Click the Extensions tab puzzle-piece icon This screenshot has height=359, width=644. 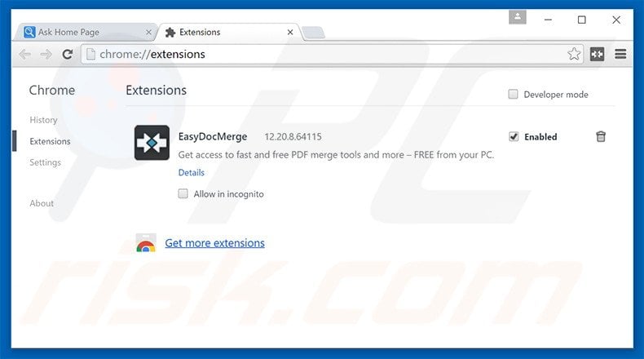tap(170, 33)
